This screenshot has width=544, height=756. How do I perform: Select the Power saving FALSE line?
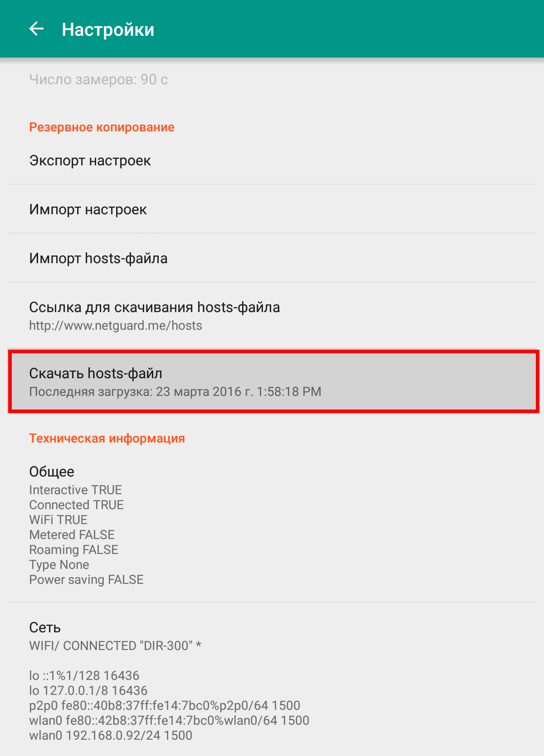(86, 580)
